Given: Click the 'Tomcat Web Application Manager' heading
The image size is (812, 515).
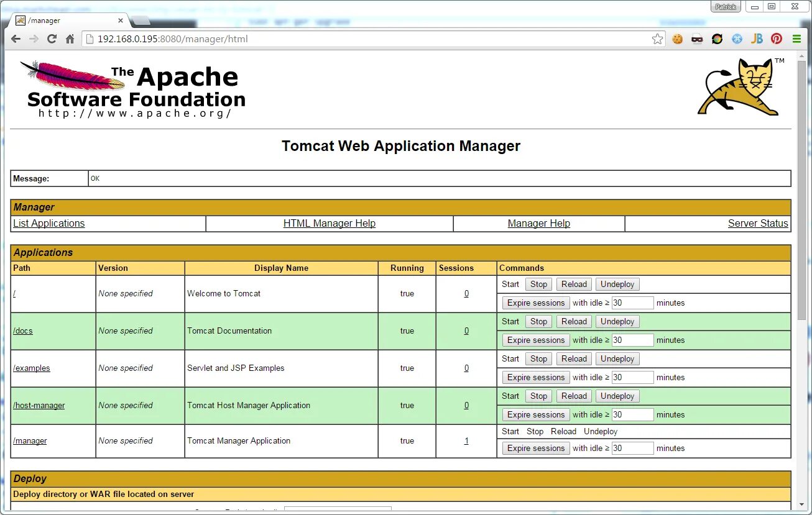Looking at the screenshot, I should [401, 146].
